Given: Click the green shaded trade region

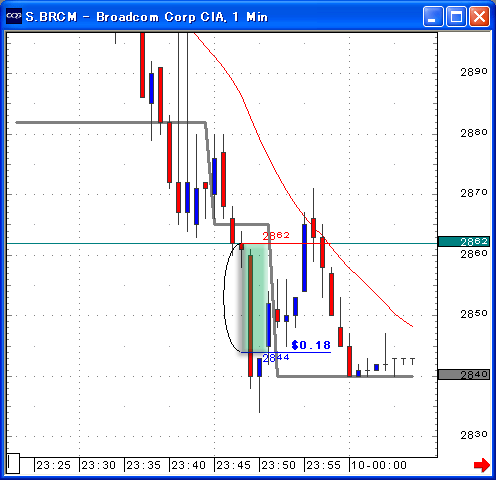Looking at the screenshot, I should pos(255,298).
